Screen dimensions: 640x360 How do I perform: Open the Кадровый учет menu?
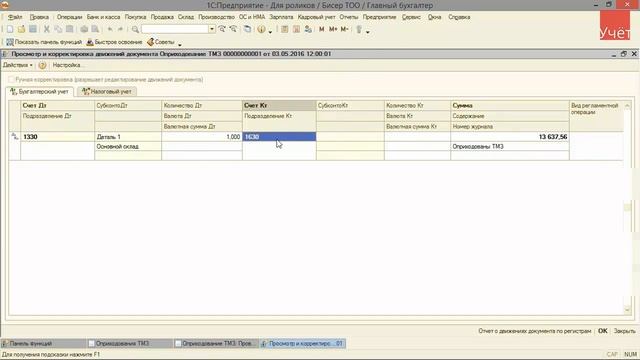(x=316, y=17)
